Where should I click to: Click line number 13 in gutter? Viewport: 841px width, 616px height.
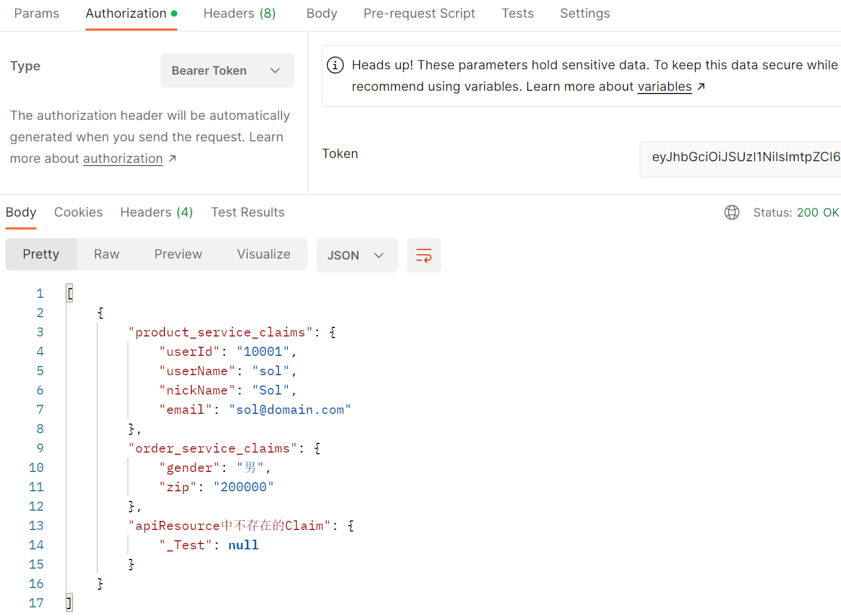(36, 526)
